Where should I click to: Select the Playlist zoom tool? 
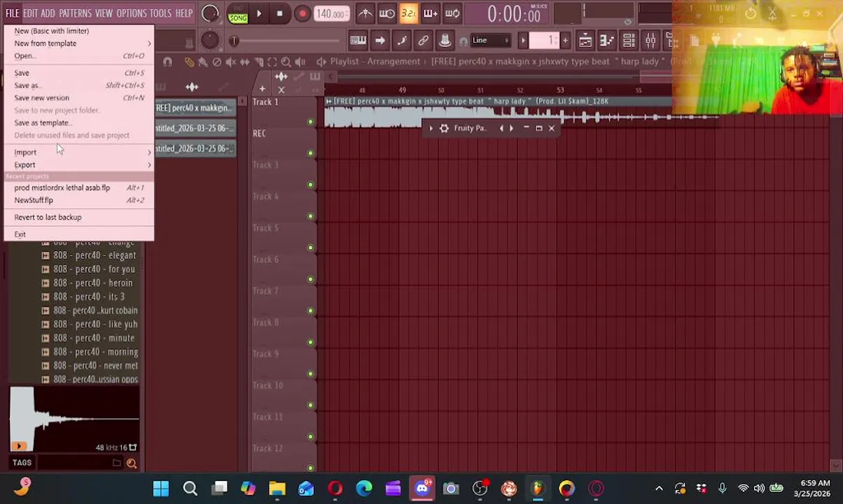coord(286,62)
